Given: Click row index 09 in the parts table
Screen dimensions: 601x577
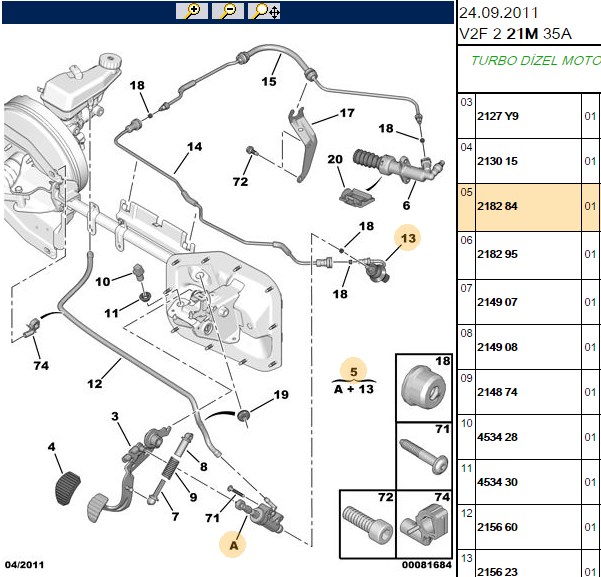Looking at the screenshot, I should [x=466, y=378].
